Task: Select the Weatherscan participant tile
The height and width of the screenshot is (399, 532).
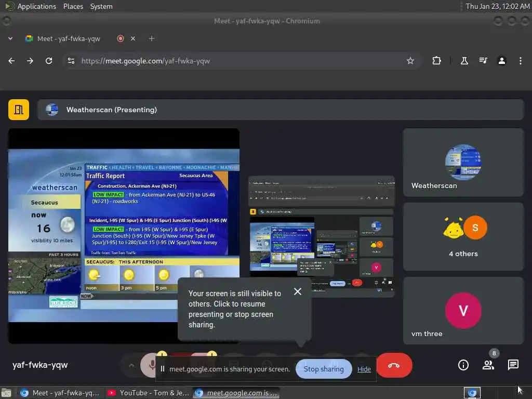Action: click(x=463, y=162)
